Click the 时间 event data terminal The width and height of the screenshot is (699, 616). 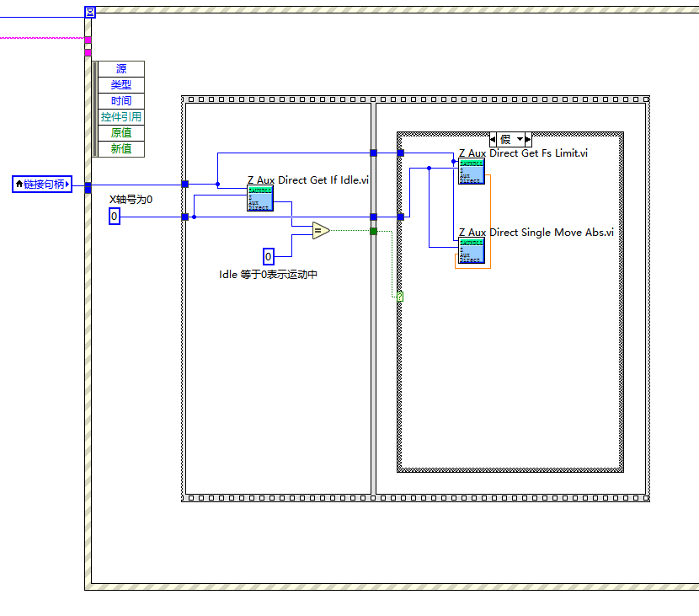coord(120,100)
